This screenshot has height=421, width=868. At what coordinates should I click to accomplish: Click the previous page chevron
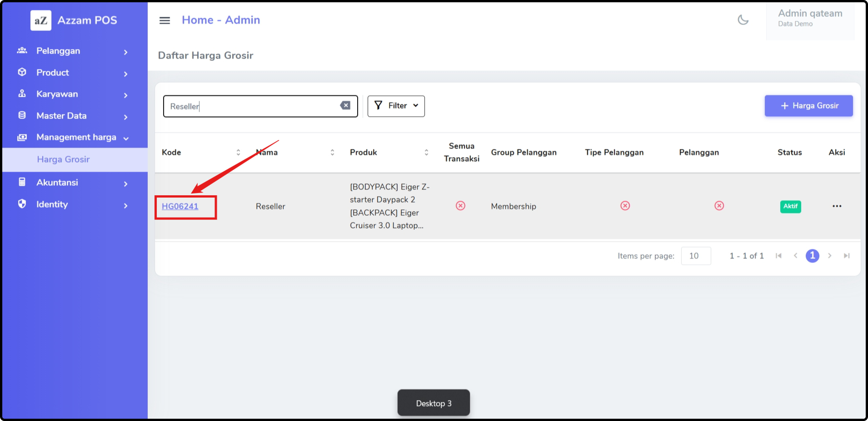click(x=796, y=256)
